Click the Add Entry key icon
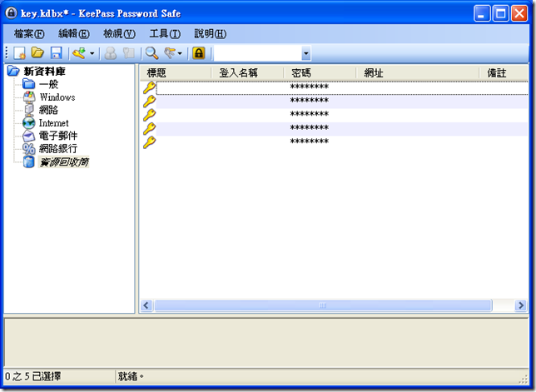The height and width of the screenshot is (392, 536). [x=79, y=53]
